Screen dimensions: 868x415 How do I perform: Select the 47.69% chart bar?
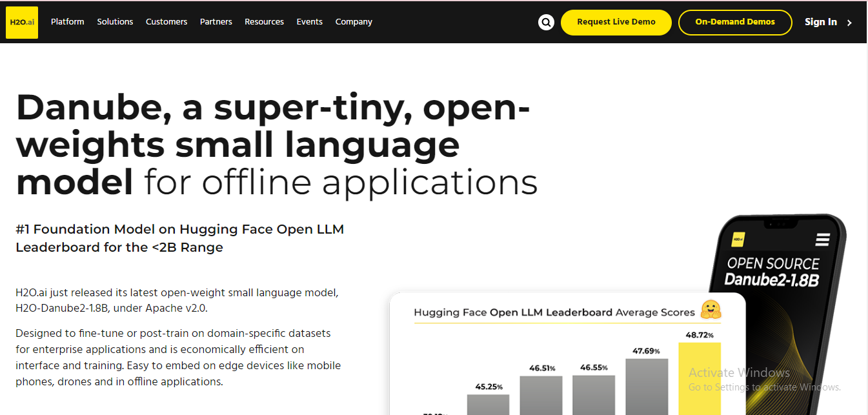647,387
